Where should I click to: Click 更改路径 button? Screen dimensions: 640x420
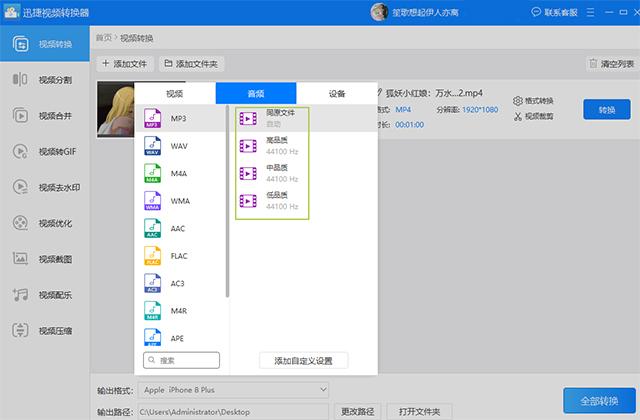point(357,411)
